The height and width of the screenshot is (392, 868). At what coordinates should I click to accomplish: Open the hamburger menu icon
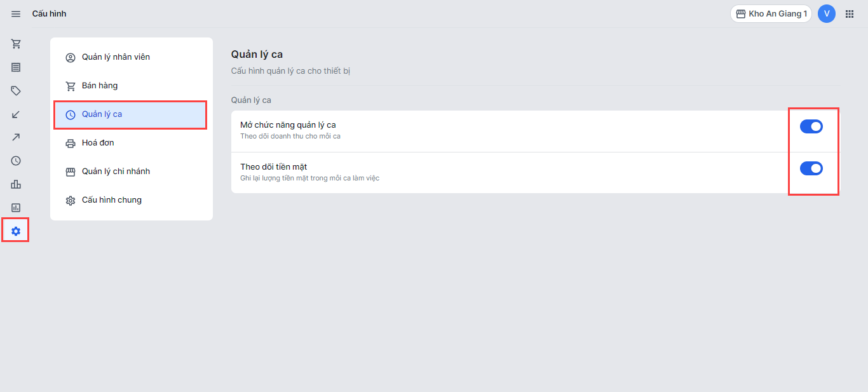click(16, 14)
